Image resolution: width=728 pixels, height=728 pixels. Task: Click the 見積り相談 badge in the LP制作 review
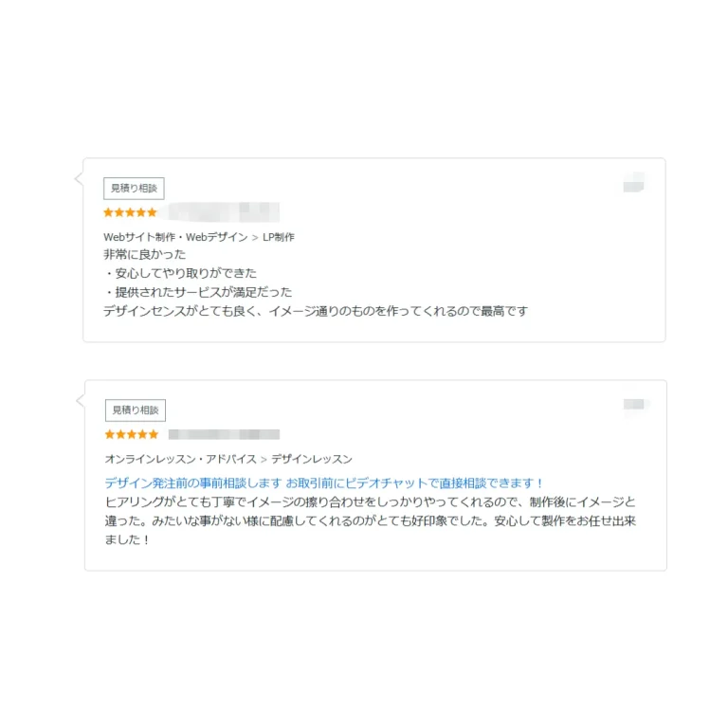[x=134, y=189]
